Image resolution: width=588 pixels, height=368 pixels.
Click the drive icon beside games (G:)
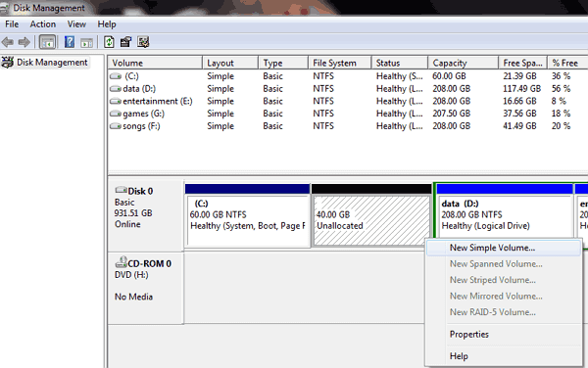point(116,114)
